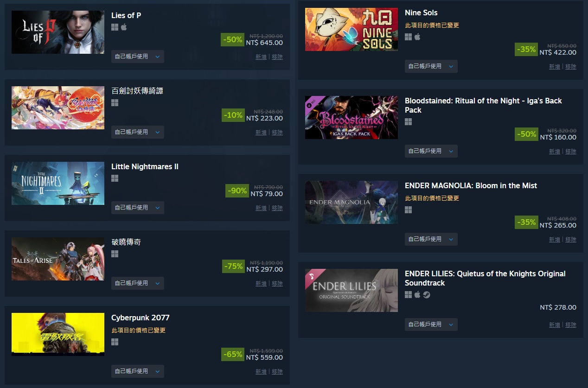Open the Tales of Arise game thumbnail
The image size is (588, 388).
click(58, 259)
